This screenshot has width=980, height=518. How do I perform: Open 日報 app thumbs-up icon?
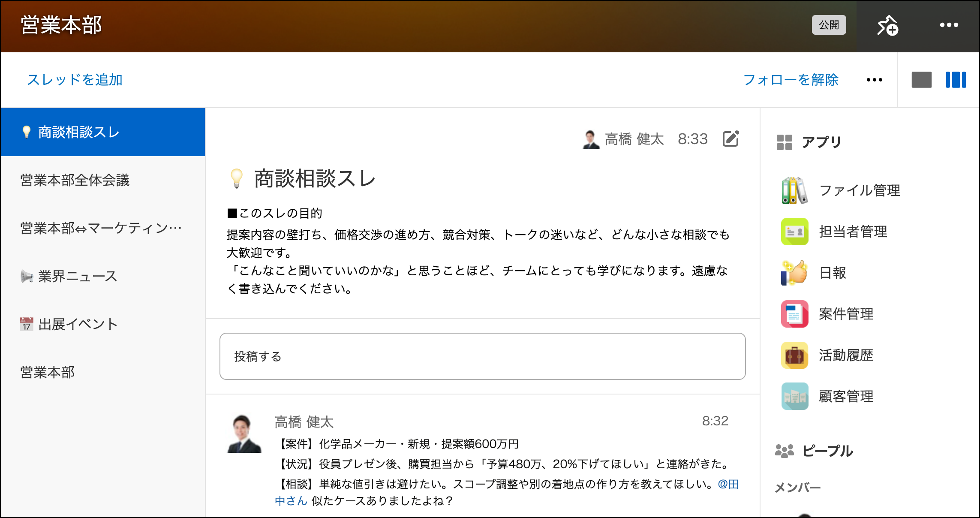tap(794, 273)
